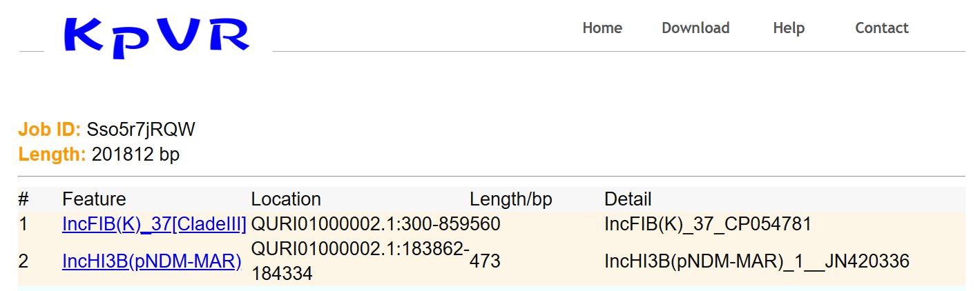Click the IncFIB(K)_37_CP054781 detail cell

tap(707, 224)
